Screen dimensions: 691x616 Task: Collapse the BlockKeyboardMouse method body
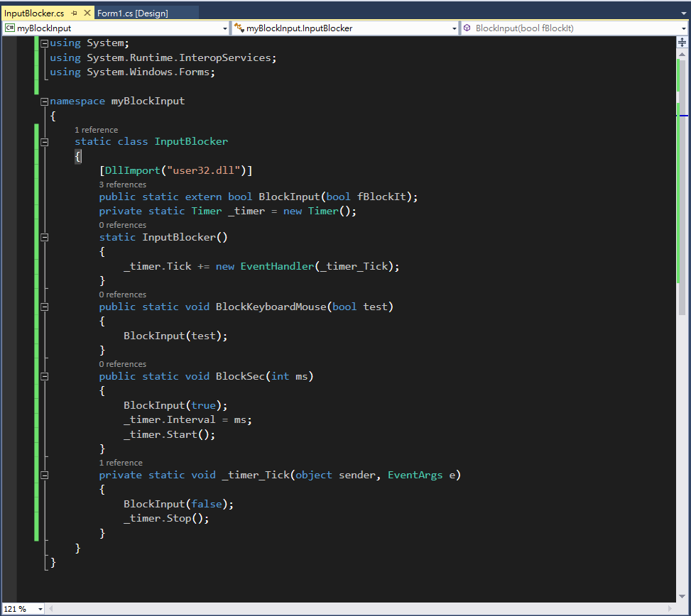pyautogui.click(x=44, y=307)
